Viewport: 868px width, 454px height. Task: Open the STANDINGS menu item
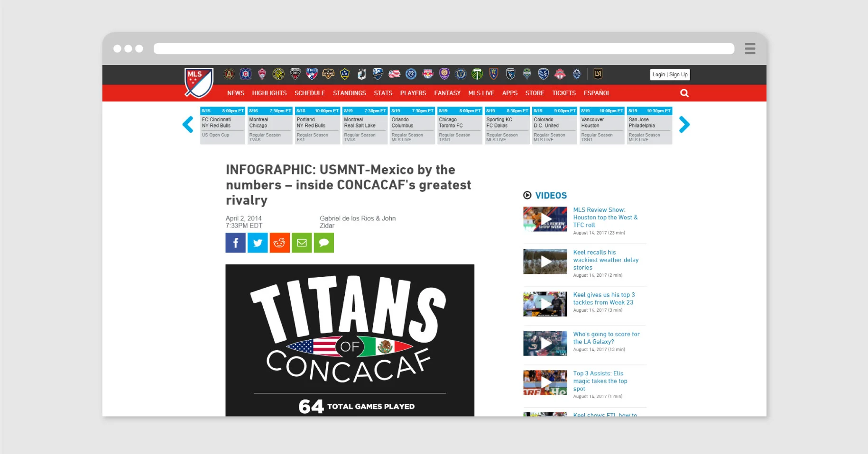click(350, 93)
